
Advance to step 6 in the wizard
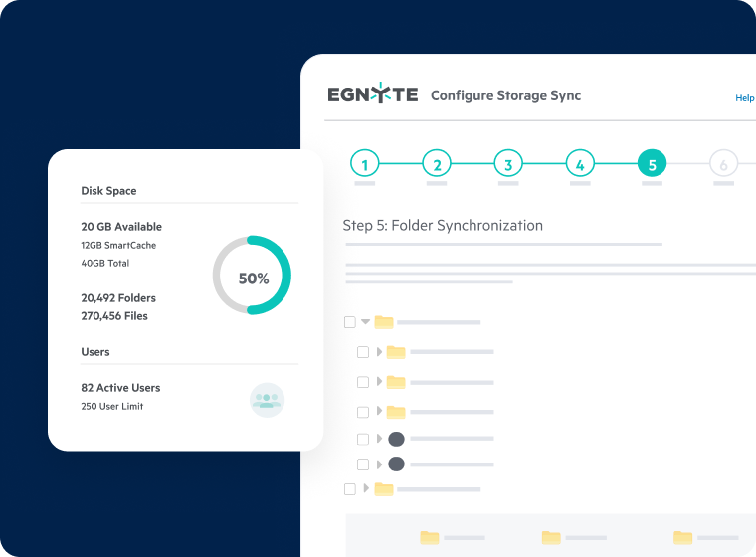tap(723, 165)
